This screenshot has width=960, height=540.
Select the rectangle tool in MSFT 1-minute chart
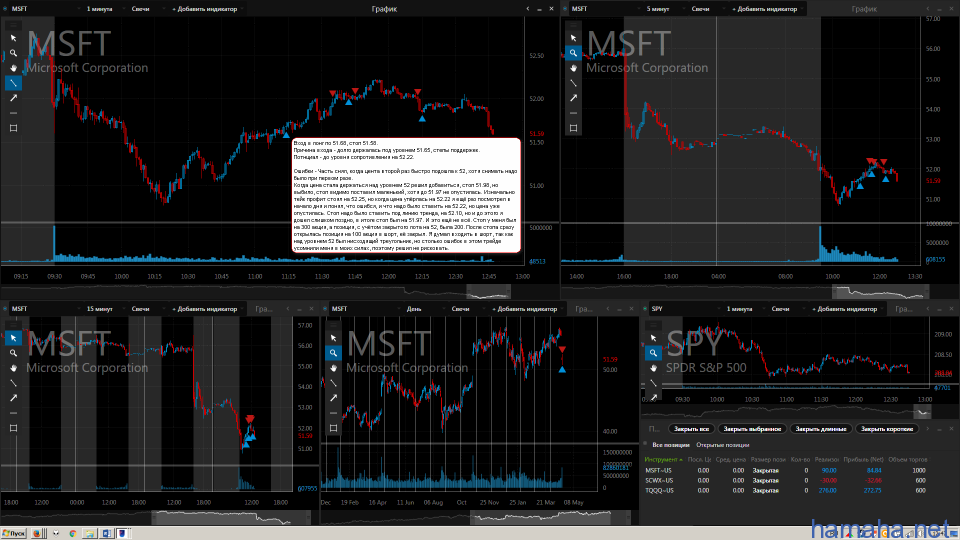13,128
